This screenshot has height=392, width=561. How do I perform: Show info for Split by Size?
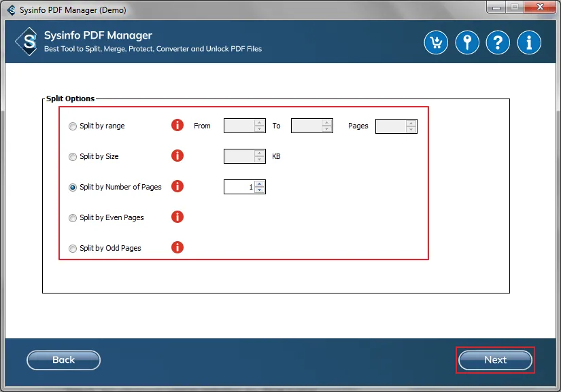(177, 156)
